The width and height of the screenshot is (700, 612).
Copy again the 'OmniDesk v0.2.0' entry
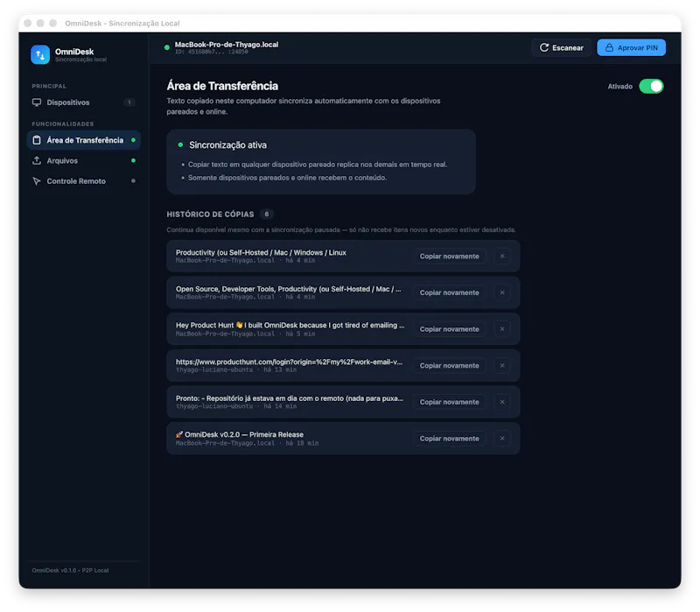[449, 439]
